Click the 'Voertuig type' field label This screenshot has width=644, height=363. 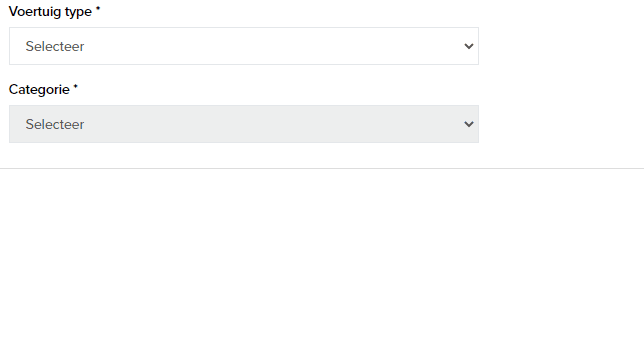pos(50,11)
